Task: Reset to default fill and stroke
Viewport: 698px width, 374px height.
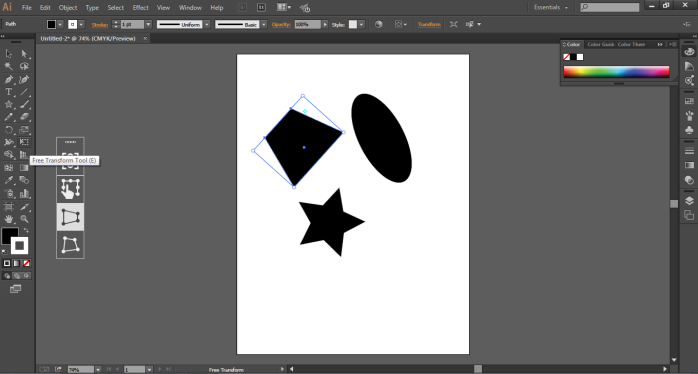Action: pos(4,252)
